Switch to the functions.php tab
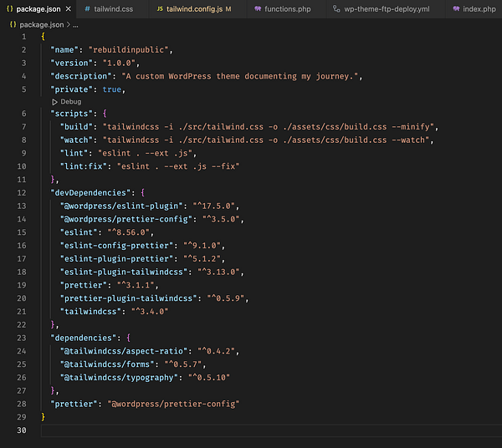The height and width of the screenshot is (448, 502). [x=289, y=8]
